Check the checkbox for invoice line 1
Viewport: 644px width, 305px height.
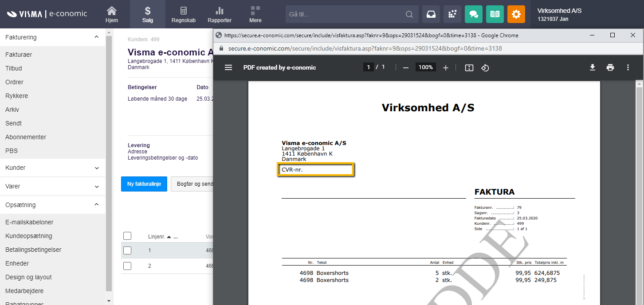pos(127,250)
